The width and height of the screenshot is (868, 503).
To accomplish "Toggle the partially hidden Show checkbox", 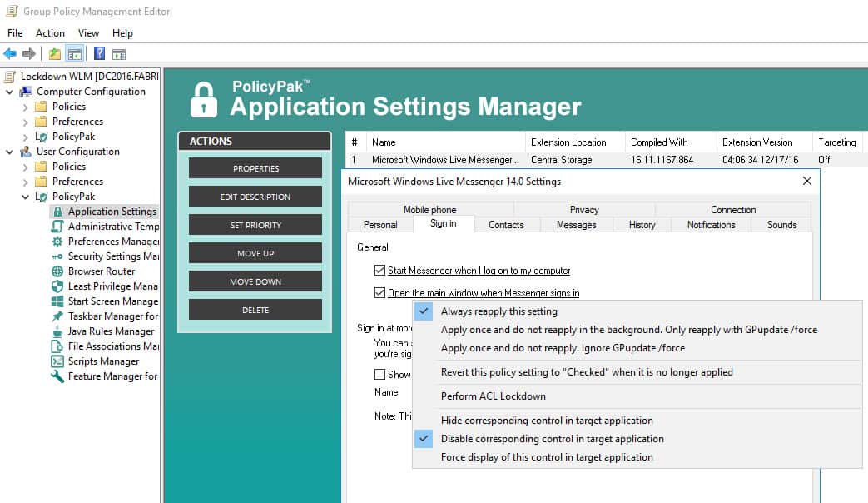I will click(x=379, y=375).
